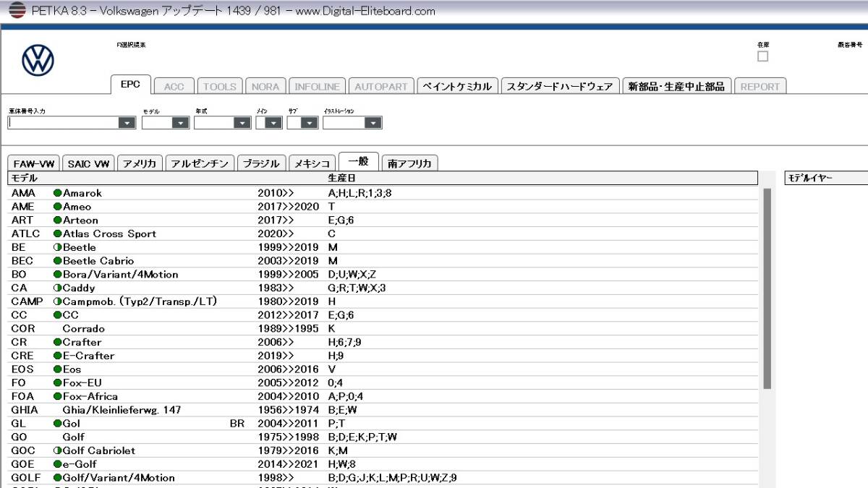Click the 2010>> year for Amarok
868x488 pixels.
pyautogui.click(x=276, y=193)
